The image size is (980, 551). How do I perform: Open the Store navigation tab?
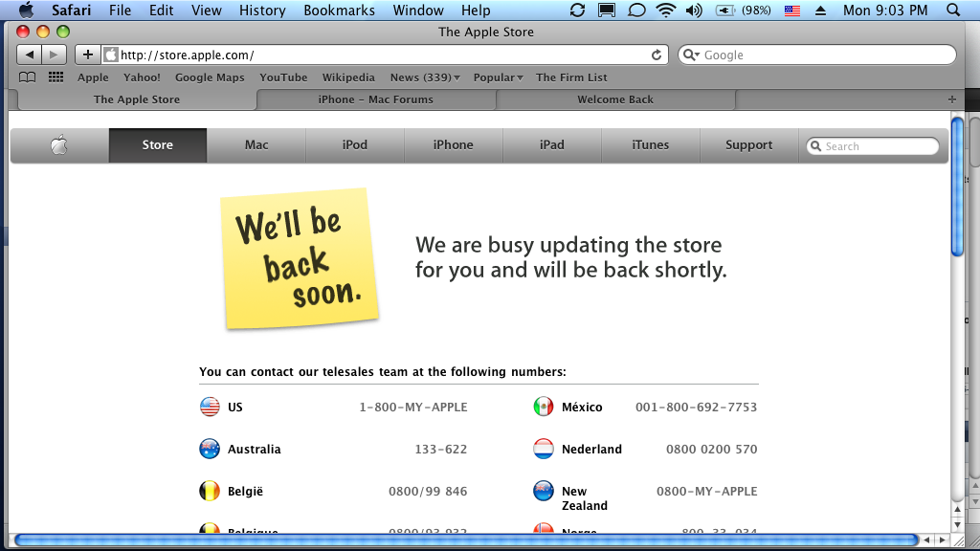point(158,145)
